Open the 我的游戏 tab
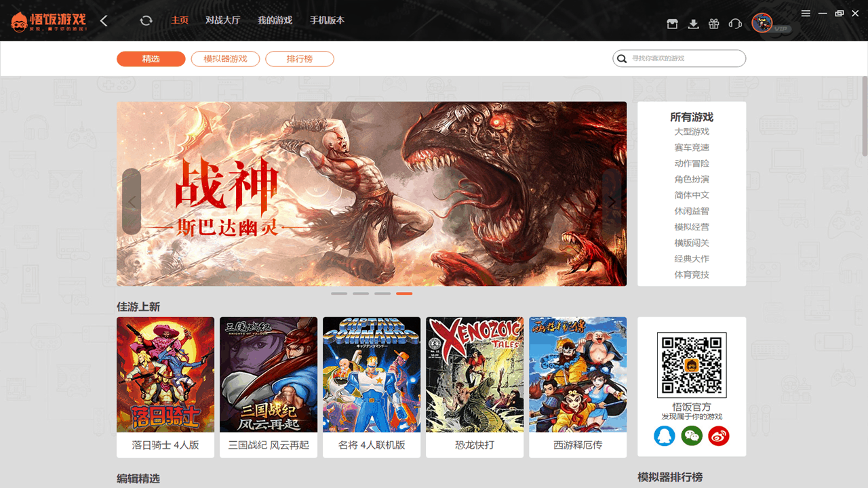This screenshot has height=488, width=868. 275,20
